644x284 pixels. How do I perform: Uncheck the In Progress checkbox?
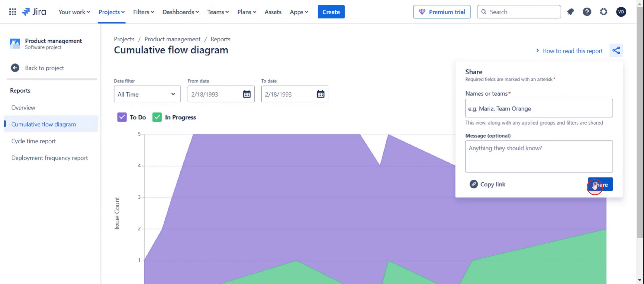[157, 117]
